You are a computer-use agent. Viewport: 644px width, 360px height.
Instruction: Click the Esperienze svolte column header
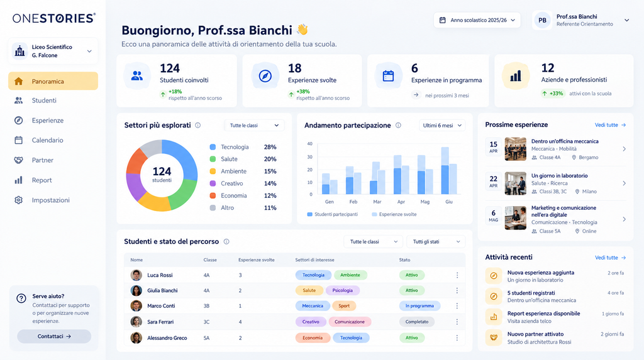[x=257, y=260]
